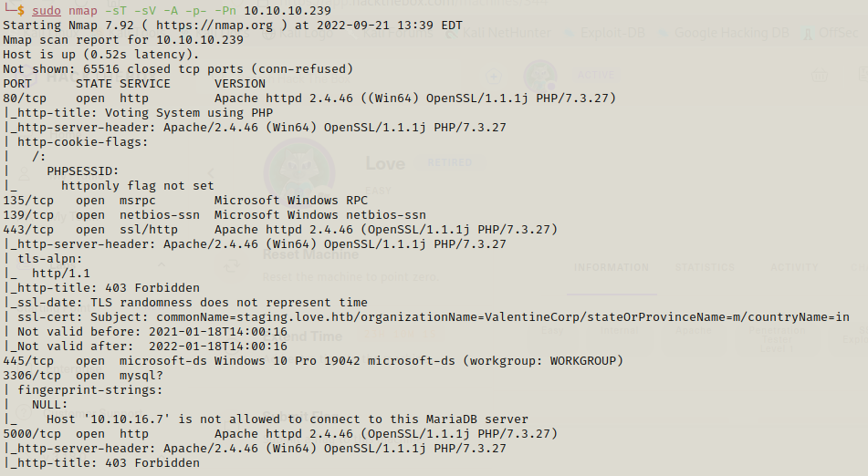
Task: Click the Love machine avatar image
Action: tap(299, 171)
